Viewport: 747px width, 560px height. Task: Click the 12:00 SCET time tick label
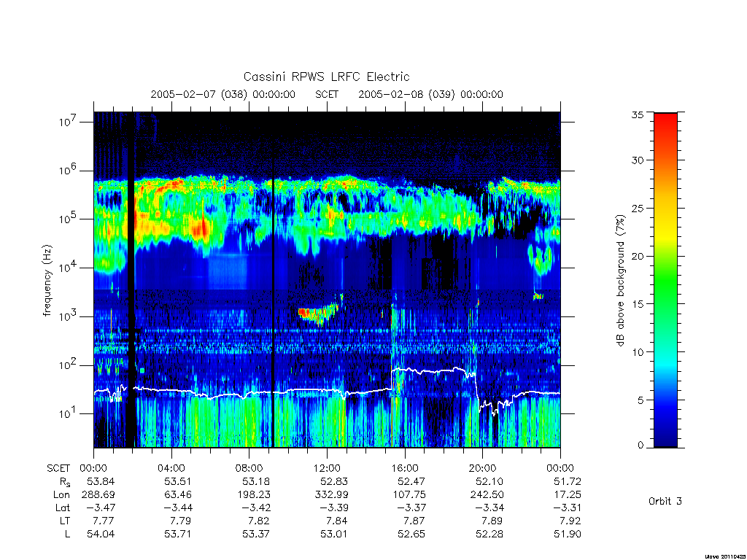pyautogui.click(x=327, y=468)
